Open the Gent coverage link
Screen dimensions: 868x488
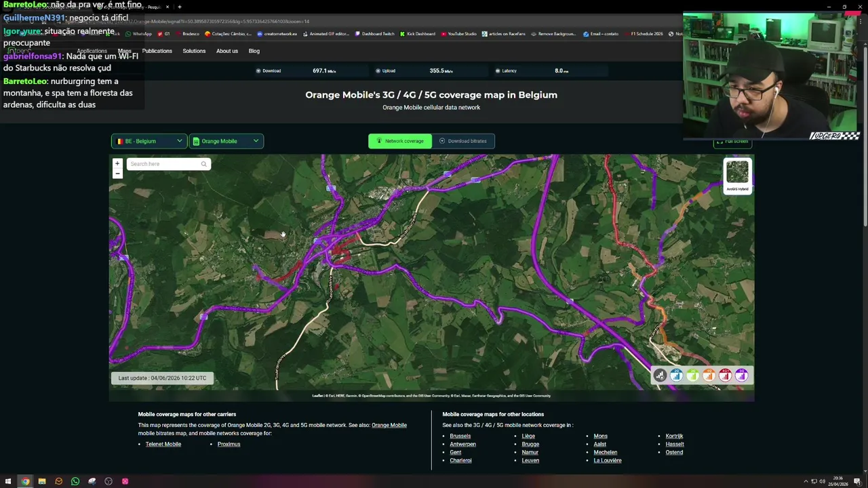point(455,452)
